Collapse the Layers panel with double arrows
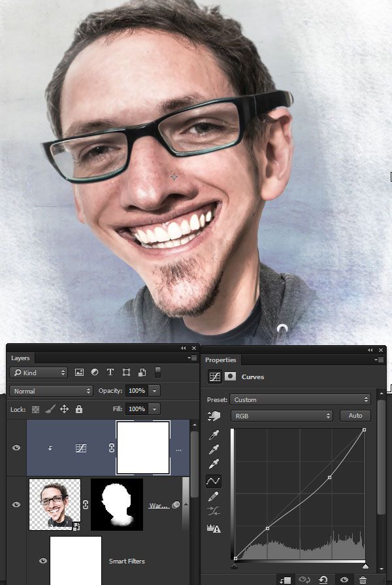 point(183,348)
